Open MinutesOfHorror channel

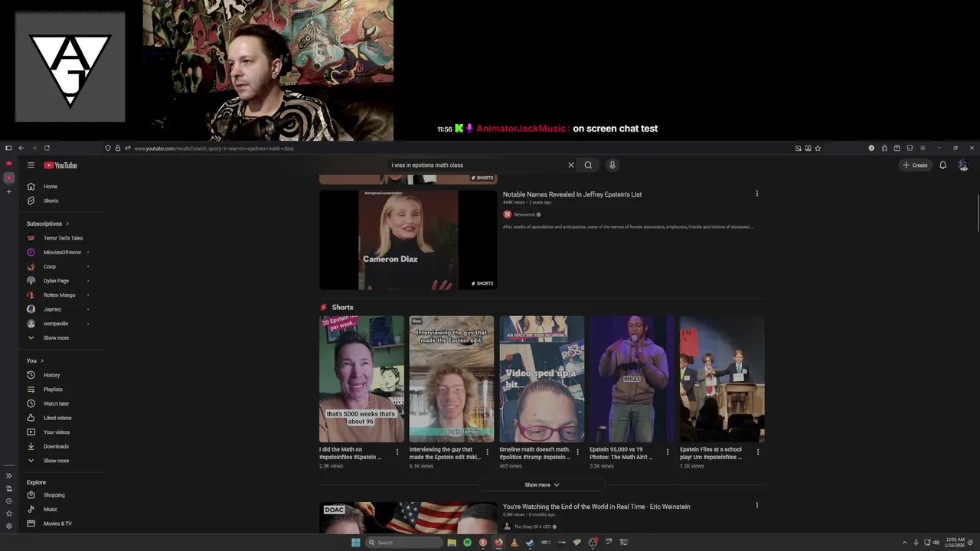pos(61,253)
